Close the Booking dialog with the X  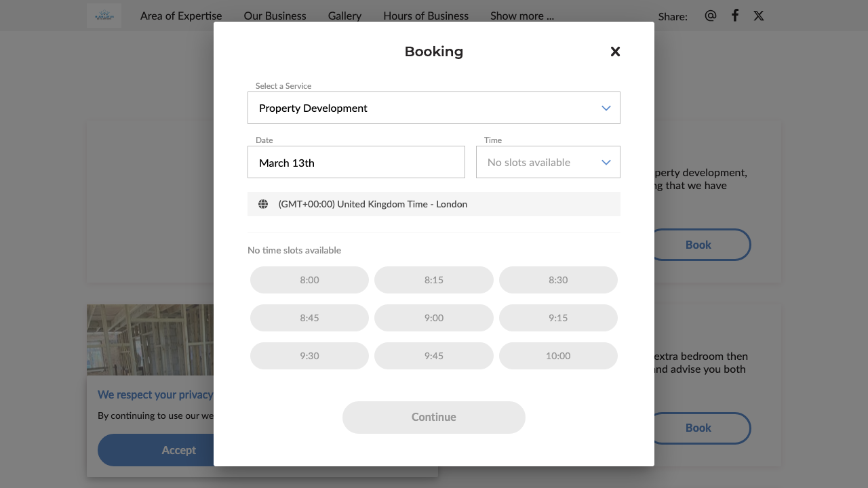(615, 51)
